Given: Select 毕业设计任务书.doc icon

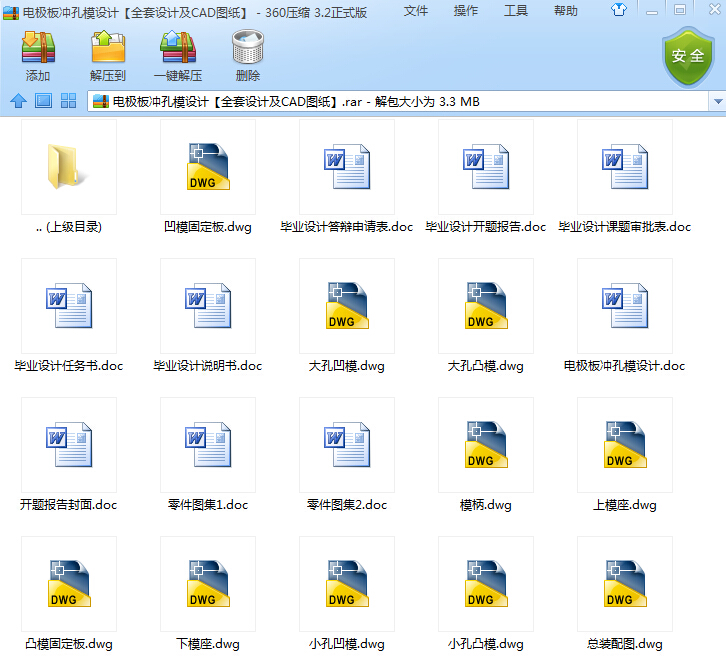Looking at the screenshot, I should click(69, 306).
